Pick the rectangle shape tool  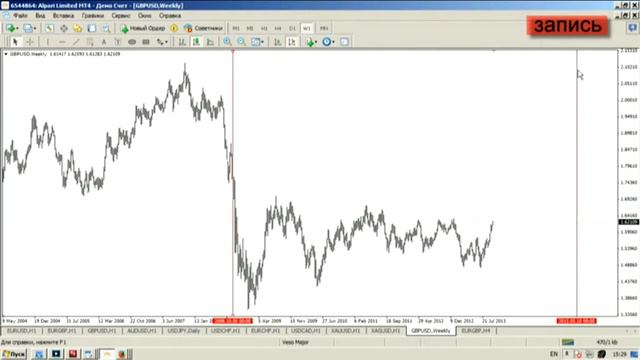(x=146, y=42)
